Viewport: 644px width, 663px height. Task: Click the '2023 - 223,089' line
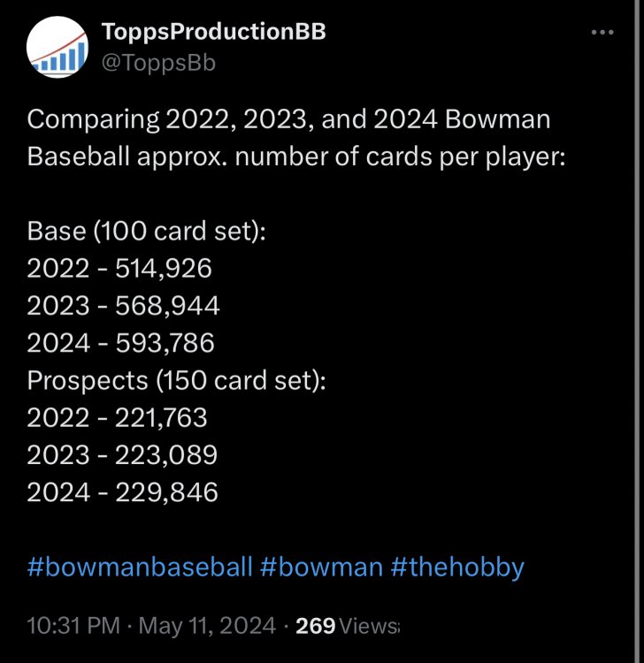(x=122, y=455)
